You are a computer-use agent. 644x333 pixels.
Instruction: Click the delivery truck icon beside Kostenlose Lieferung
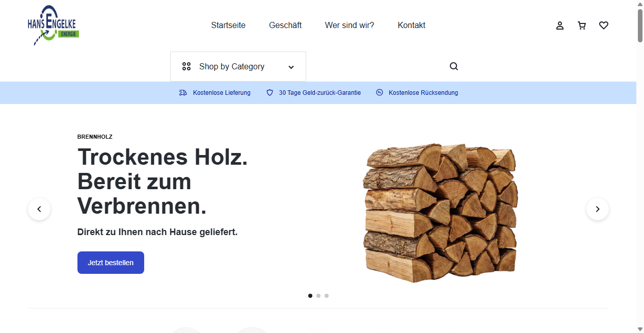pos(182,92)
